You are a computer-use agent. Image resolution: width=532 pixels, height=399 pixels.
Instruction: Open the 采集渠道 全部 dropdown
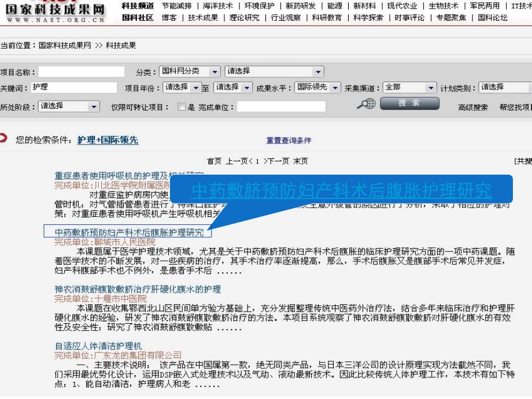(409, 87)
